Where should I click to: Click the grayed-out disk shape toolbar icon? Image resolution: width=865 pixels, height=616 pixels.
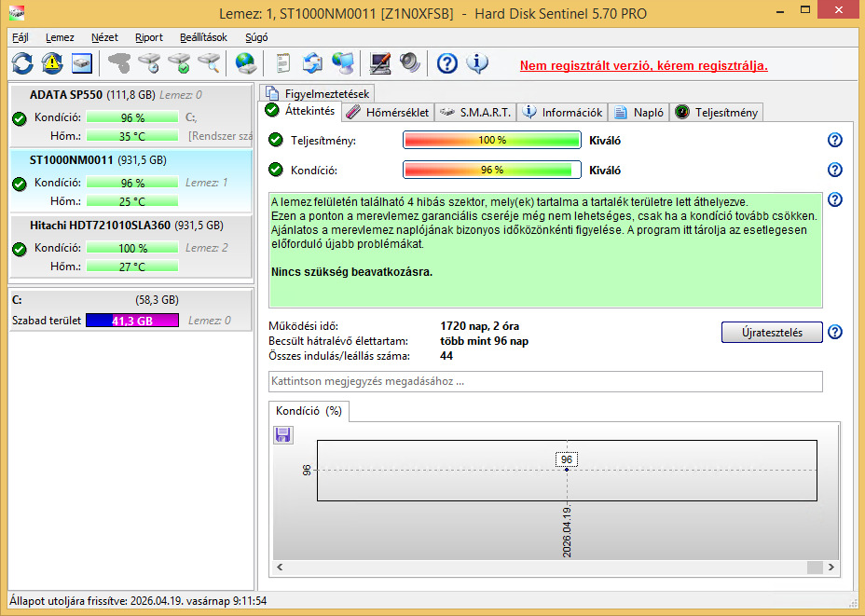coord(118,63)
